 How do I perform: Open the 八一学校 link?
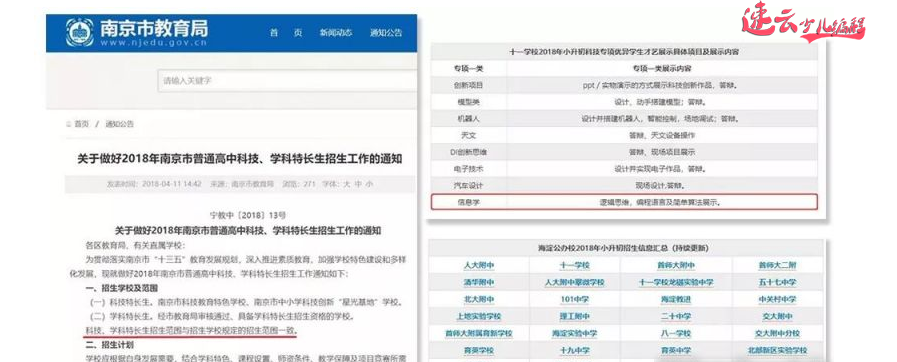coord(675,333)
